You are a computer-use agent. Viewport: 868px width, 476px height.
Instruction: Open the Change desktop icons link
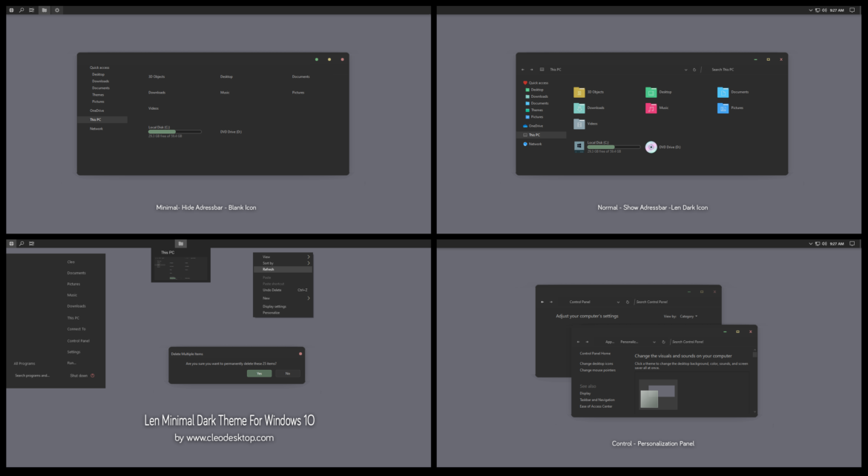point(598,363)
